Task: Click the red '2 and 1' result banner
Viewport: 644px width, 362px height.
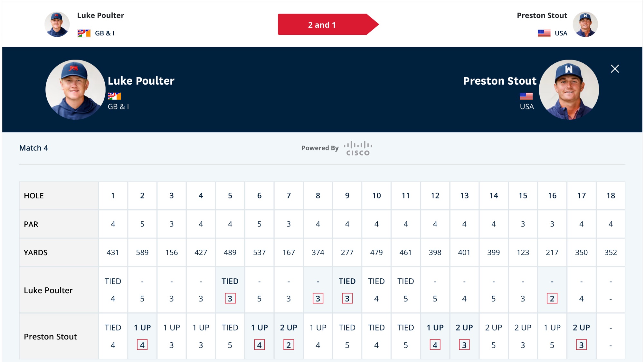Action: tap(328, 24)
